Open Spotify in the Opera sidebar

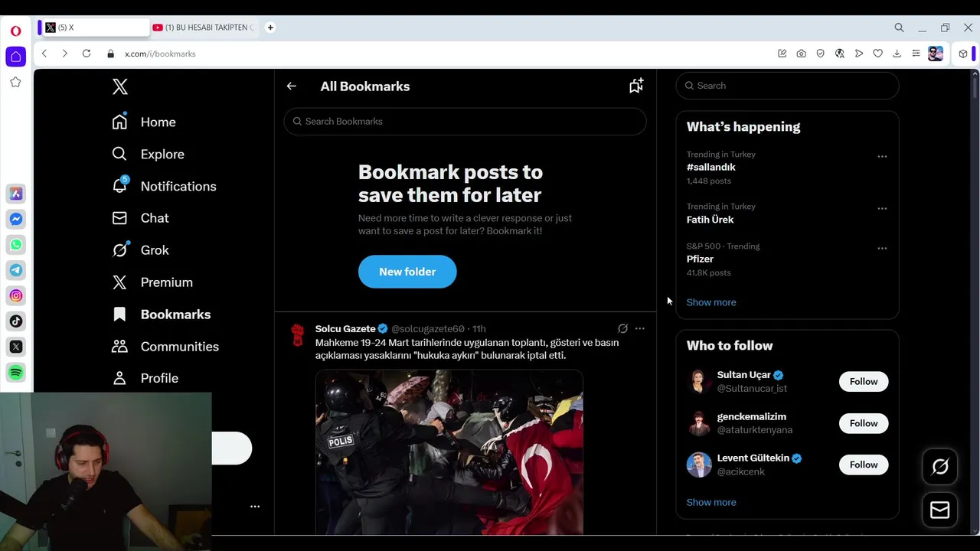(16, 373)
